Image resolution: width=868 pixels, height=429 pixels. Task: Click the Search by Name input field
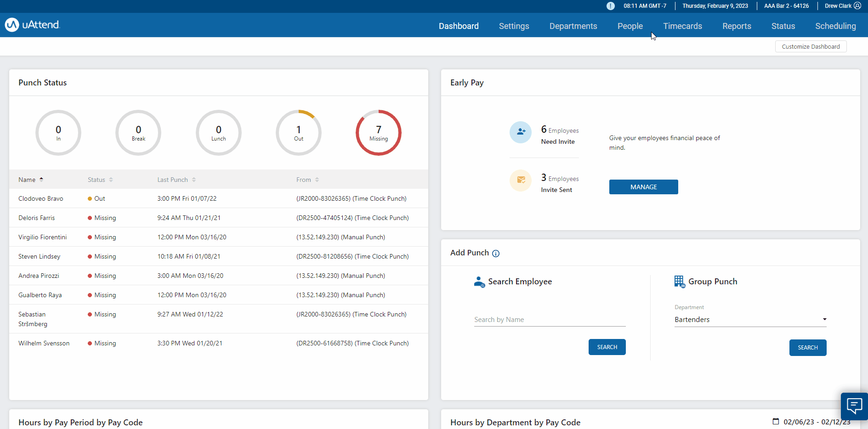click(549, 319)
